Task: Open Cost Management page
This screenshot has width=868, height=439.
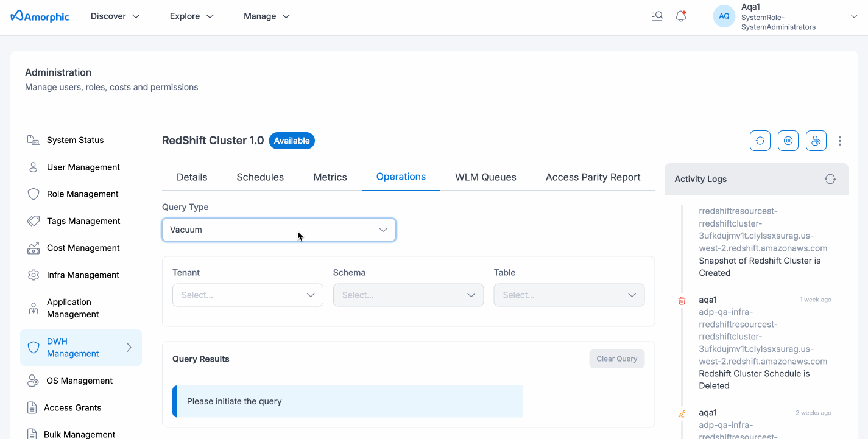Action: (x=83, y=248)
